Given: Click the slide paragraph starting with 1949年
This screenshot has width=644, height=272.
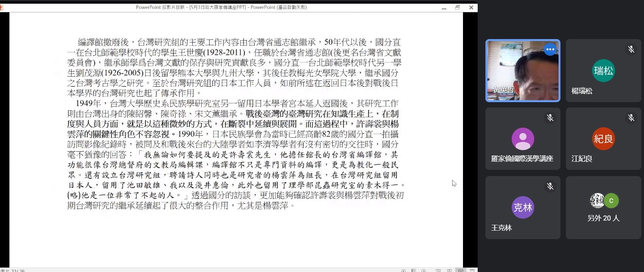Looking at the screenshot, I should [x=236, y=154].
